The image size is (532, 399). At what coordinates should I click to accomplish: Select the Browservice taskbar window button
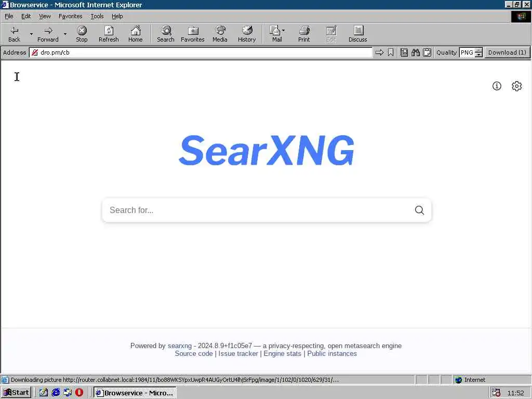click(135, 393)
